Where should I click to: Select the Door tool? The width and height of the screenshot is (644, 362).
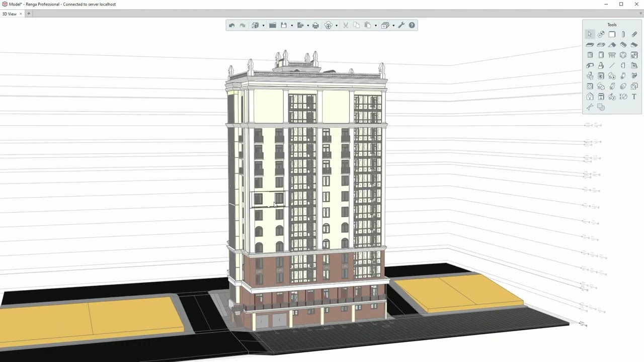pos(601,55)
